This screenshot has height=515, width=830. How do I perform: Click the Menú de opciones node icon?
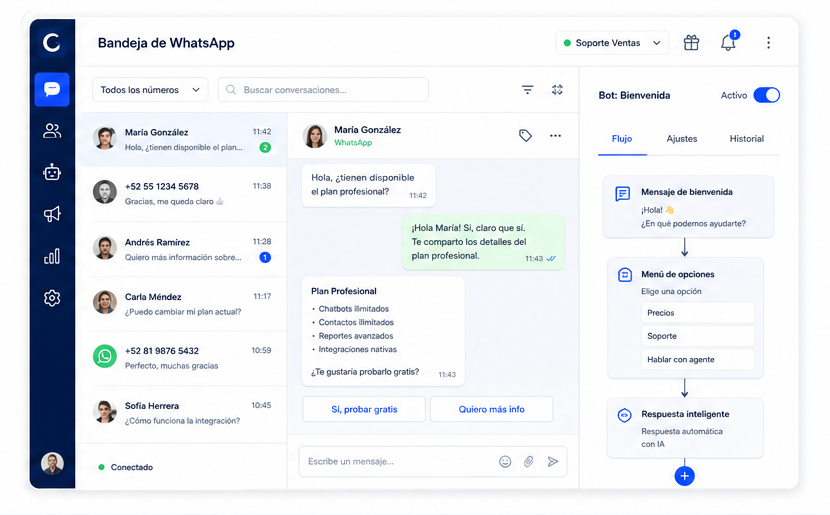coord(625,275)
